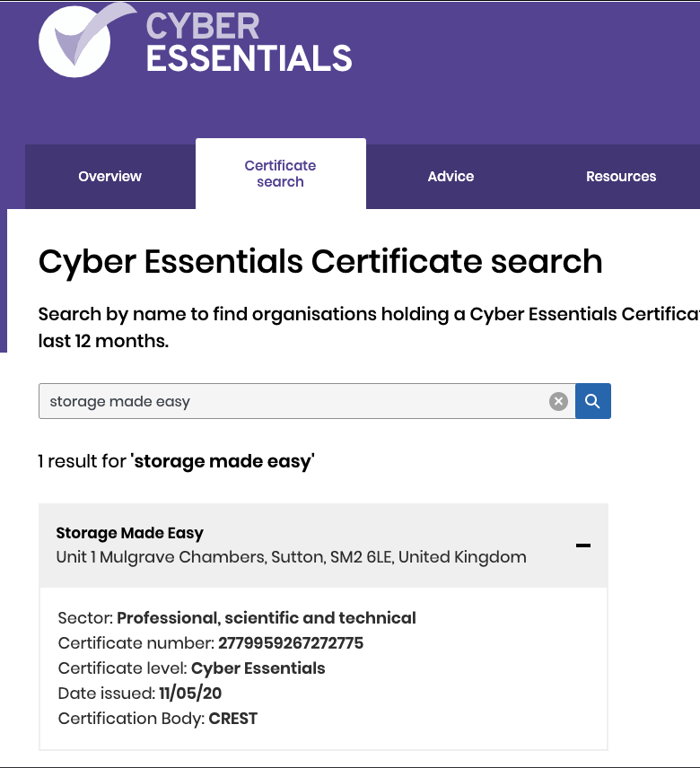Click the 'Search by name' description paragraph
Viewport: 700px width, 768px height.
point(369,327)
